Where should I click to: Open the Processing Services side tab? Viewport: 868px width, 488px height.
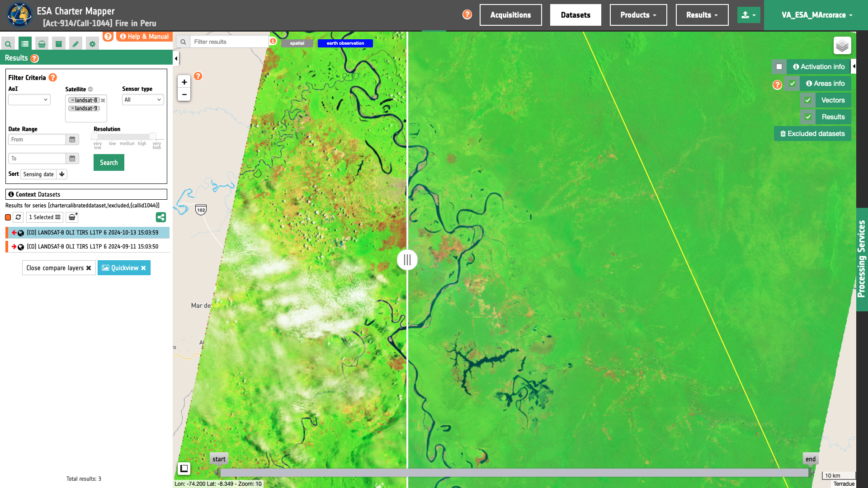point(862,259)
